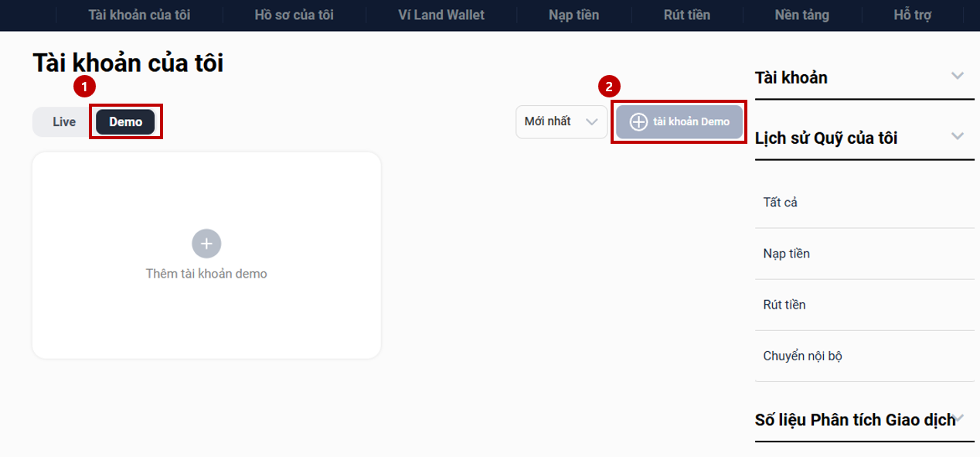Click the circled plus icon on the tài khoản Demo button
The image size is (980, 457).
coord(638,122)
